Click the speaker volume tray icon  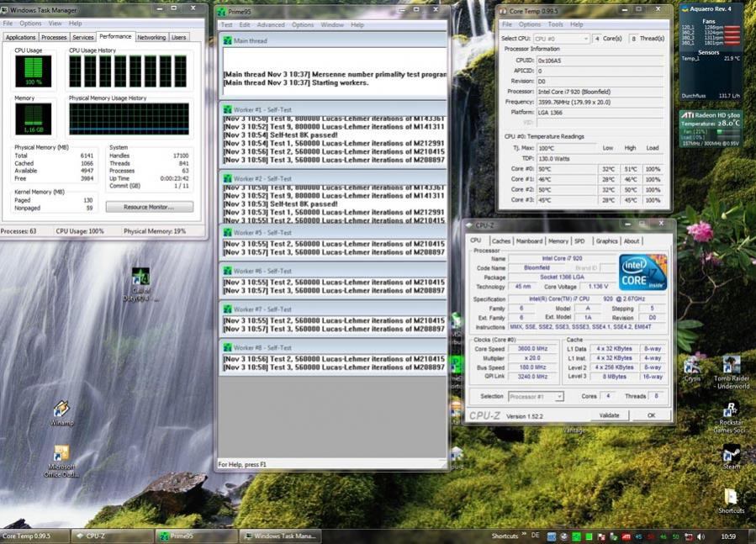[700, 536]
